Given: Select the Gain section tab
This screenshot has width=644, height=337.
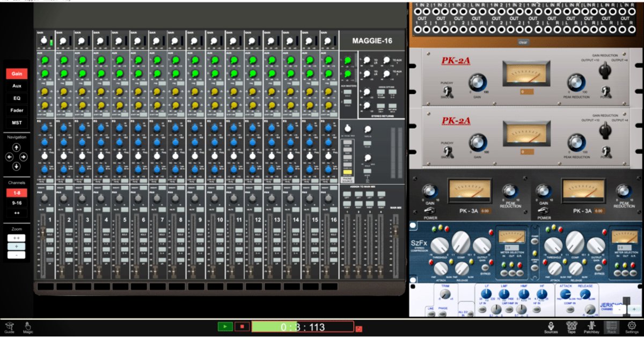Looking at the screenshot, I should [x=17, y=74].
